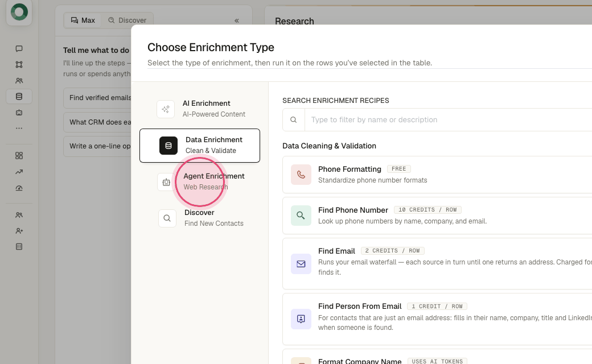Click the Agent Enrichment robot icon
This screenshot has height=364, width=592.
[166, 182]
